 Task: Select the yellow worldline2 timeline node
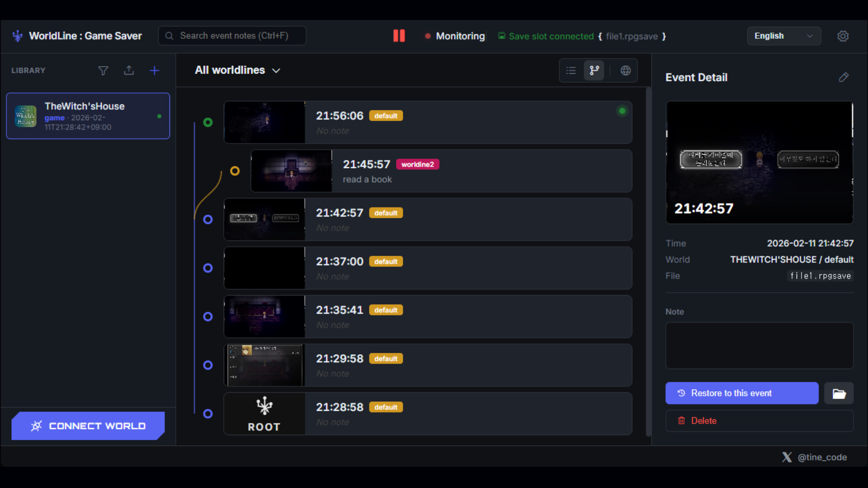click(235, 171)
